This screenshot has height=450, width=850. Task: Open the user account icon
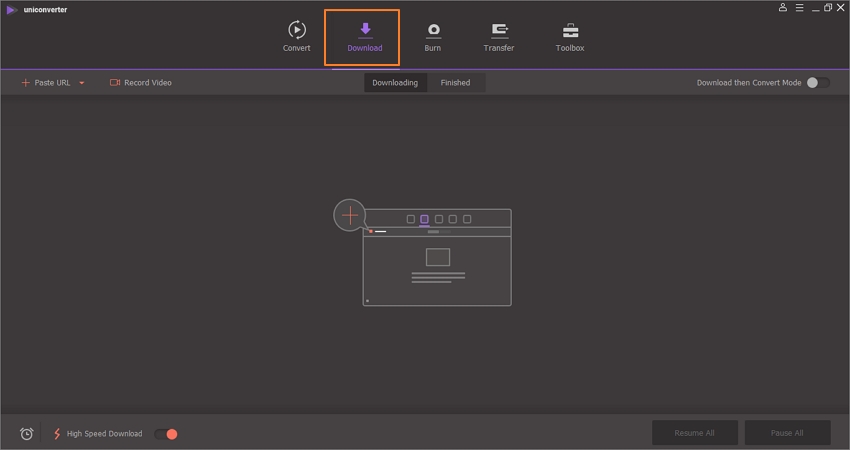pos(783,8)
